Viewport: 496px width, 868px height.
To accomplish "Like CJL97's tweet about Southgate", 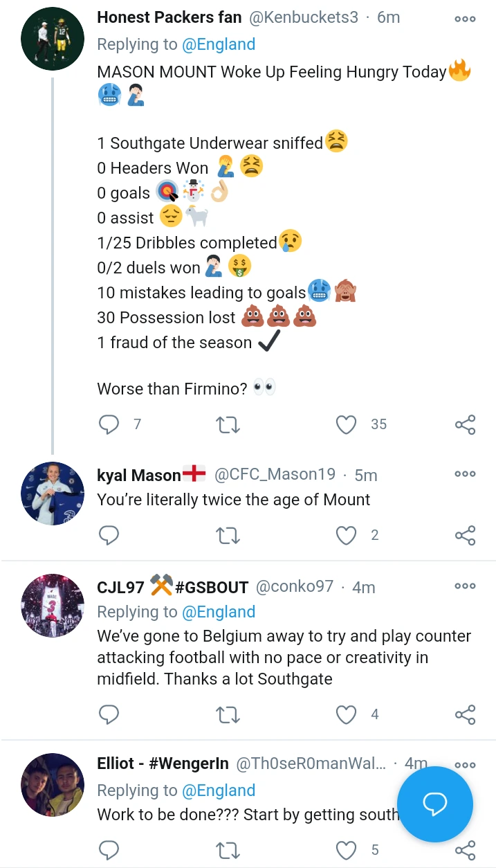I will (346, 714).
